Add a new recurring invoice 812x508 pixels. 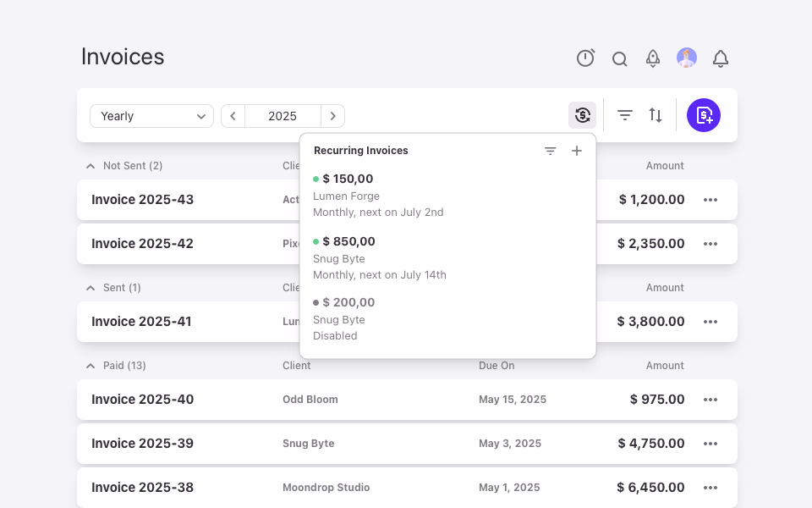pyautogui.click(x=576, y=151)
